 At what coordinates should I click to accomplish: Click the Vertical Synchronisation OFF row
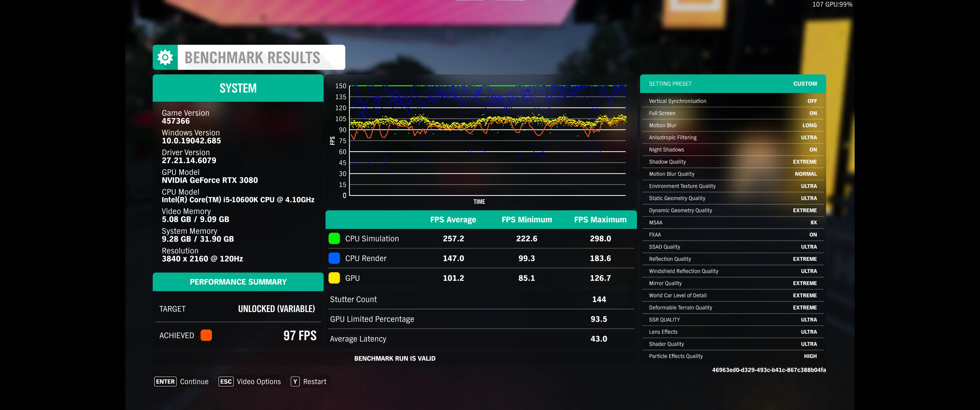[x=733, y=101]
